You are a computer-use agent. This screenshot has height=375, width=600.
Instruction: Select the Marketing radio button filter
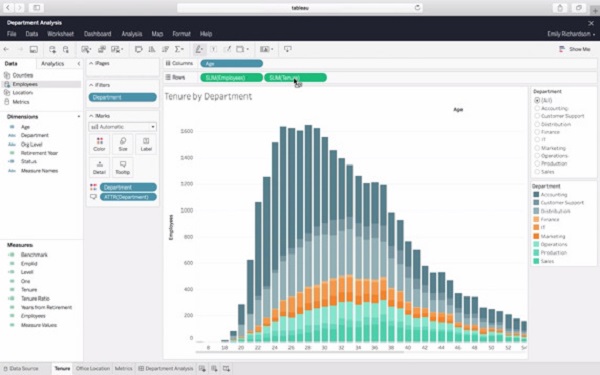[x=537, y=148]
